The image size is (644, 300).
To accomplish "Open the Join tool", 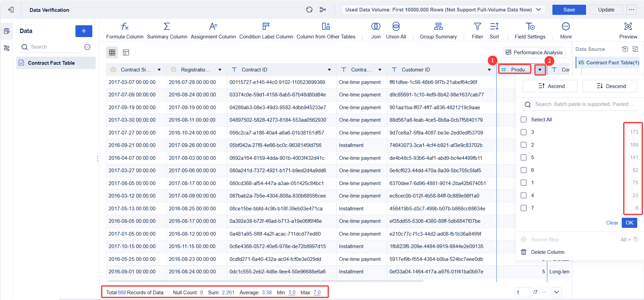I will [376, 31].
